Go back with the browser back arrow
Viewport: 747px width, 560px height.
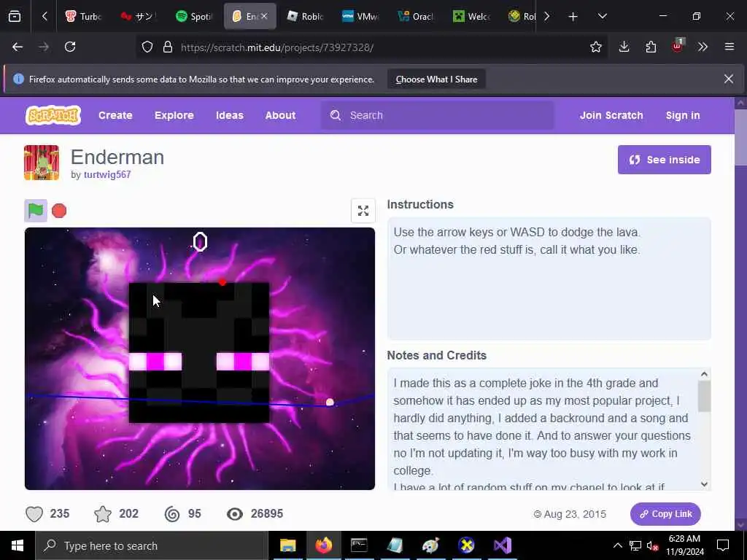click(18, 47)
